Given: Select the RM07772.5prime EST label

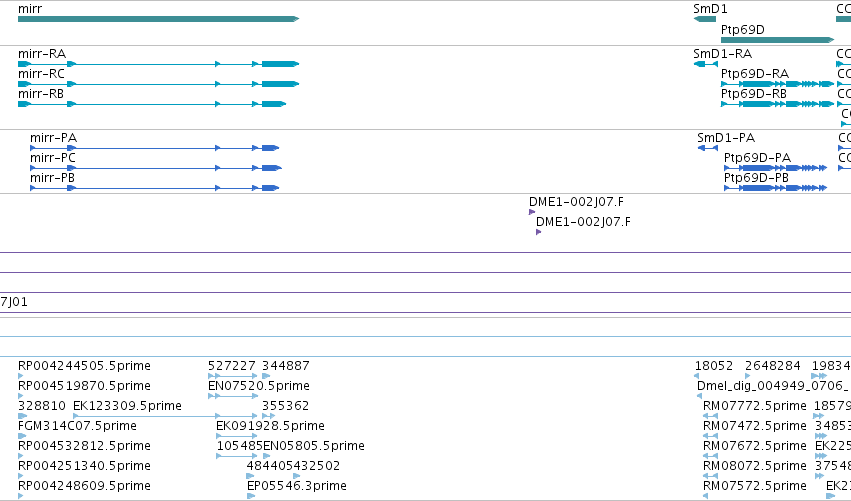Looking at the screenshot, I should tap(754, 406).
